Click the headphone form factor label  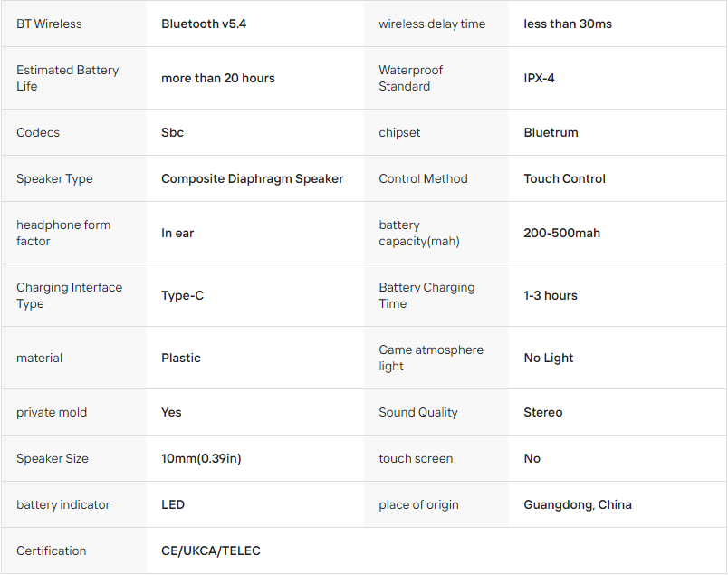(x=63, y=233)
